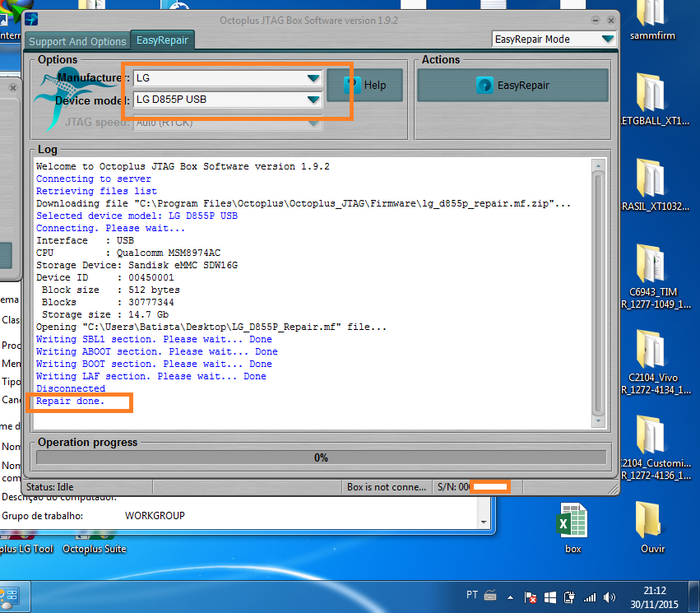Click the background window's scrollbar down arrow
Screen dimensions: 700x613
(x=484, y=522)
